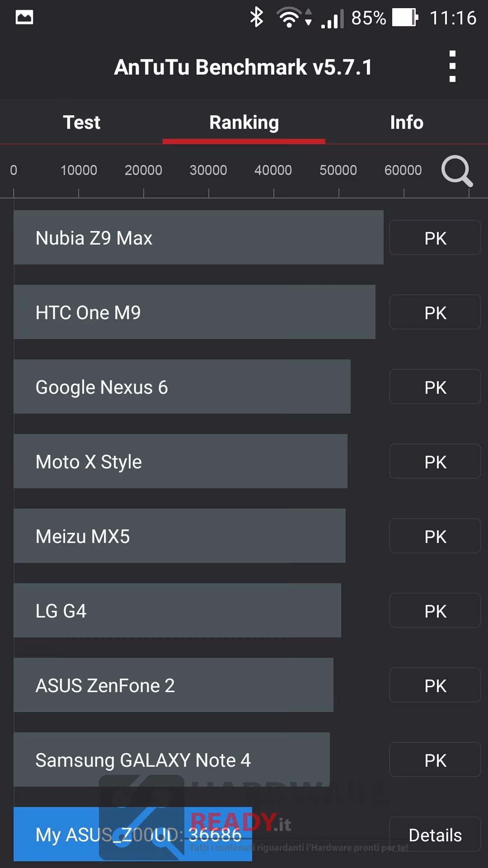
Task: Select the Ranking tab
Action: click(244, 122)
